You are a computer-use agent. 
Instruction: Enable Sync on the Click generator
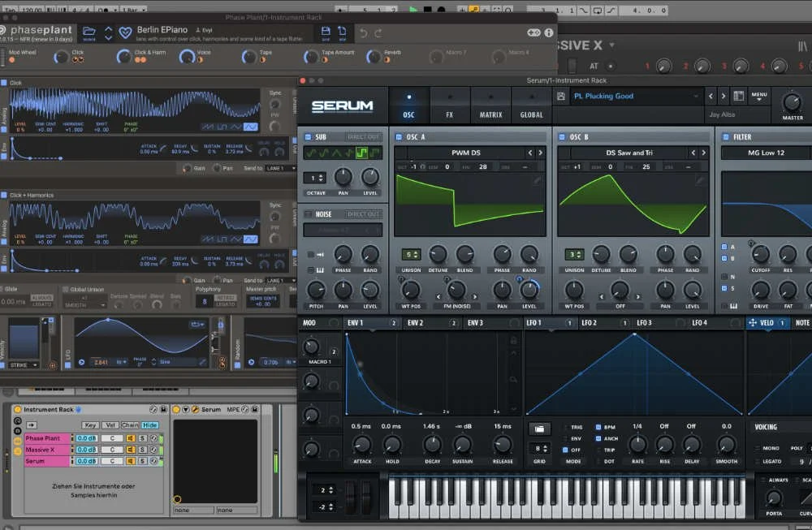pos(275,93)
